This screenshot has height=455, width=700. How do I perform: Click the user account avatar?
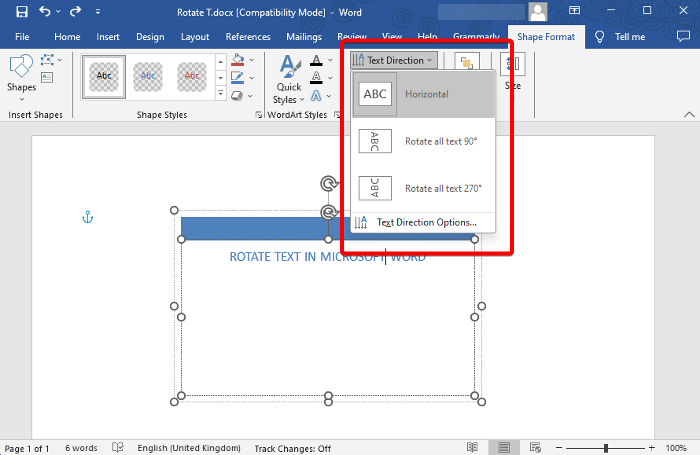pos(538,12)
